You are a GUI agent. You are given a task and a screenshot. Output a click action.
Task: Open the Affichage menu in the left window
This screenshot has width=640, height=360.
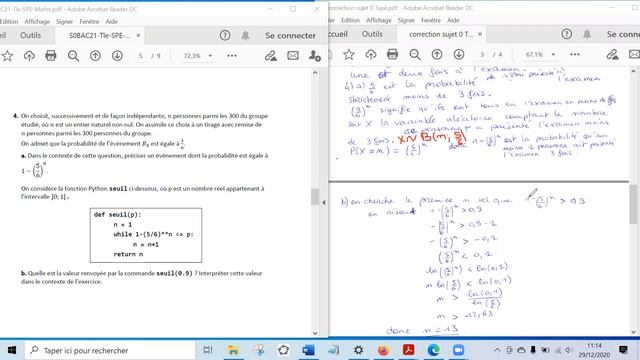point(37,22)
